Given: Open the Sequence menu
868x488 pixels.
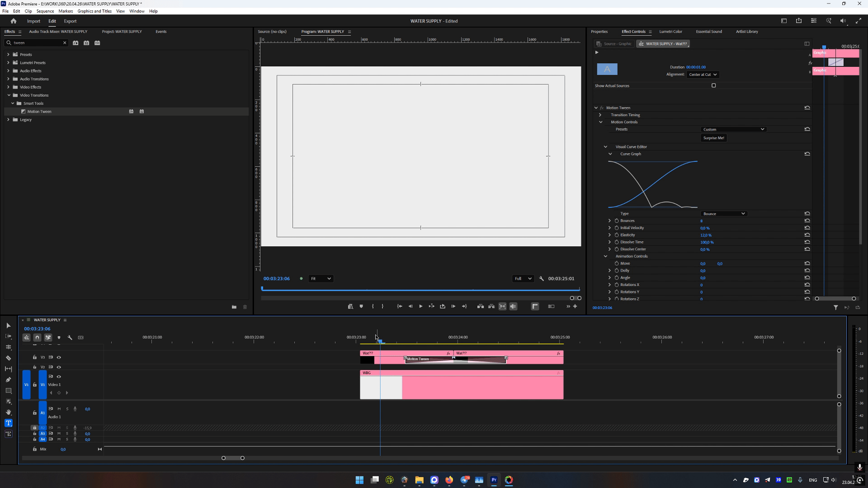Looking at the screenshot, I should coord(45,11).
